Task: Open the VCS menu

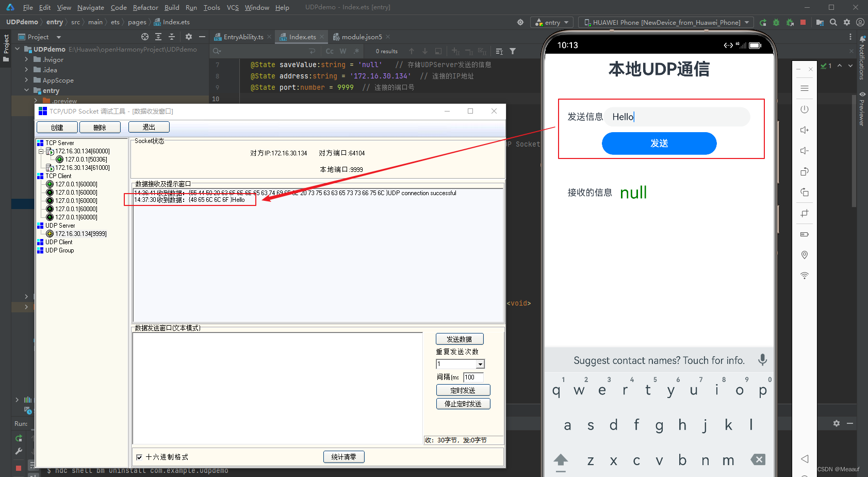Action: click(x=233, y=7)
